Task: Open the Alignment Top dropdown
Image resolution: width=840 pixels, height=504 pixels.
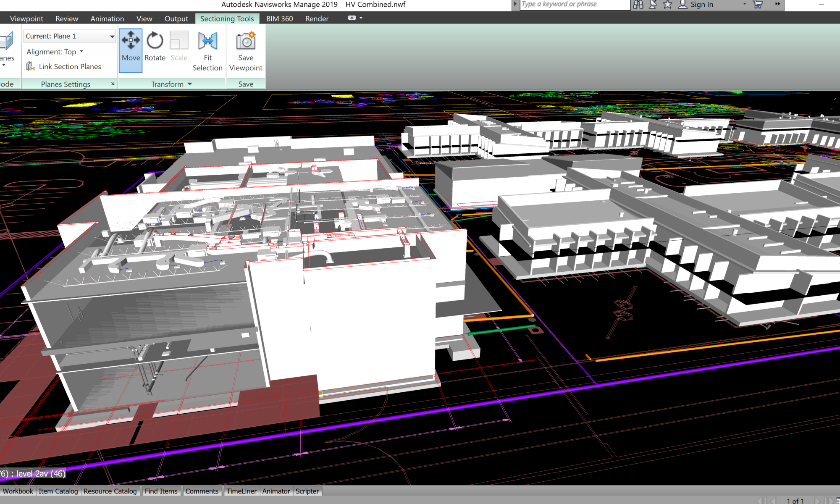Action: pyautogui.click(x=55, y=52)
